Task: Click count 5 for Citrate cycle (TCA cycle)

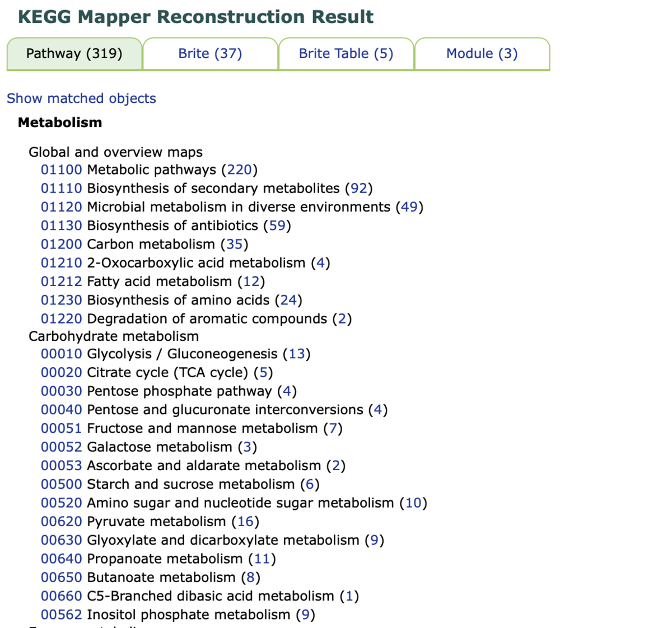Action: pyautogui.click(x=263, y=372)
